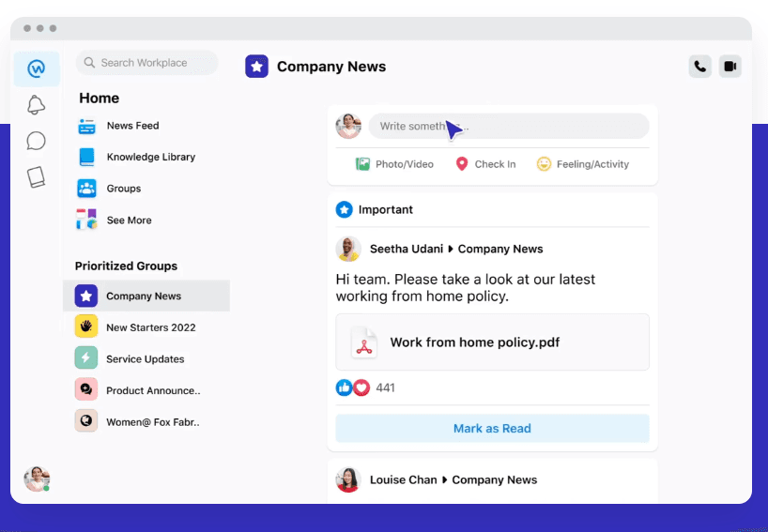Click the Photo/Video picture icon
This screenshot has height=532, width=768.
[362, 164]
